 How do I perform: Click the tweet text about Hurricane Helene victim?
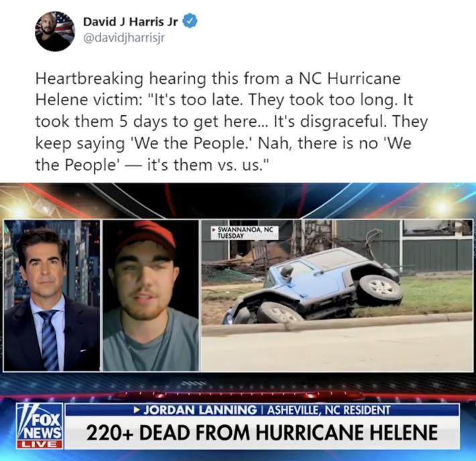point(231,121)
